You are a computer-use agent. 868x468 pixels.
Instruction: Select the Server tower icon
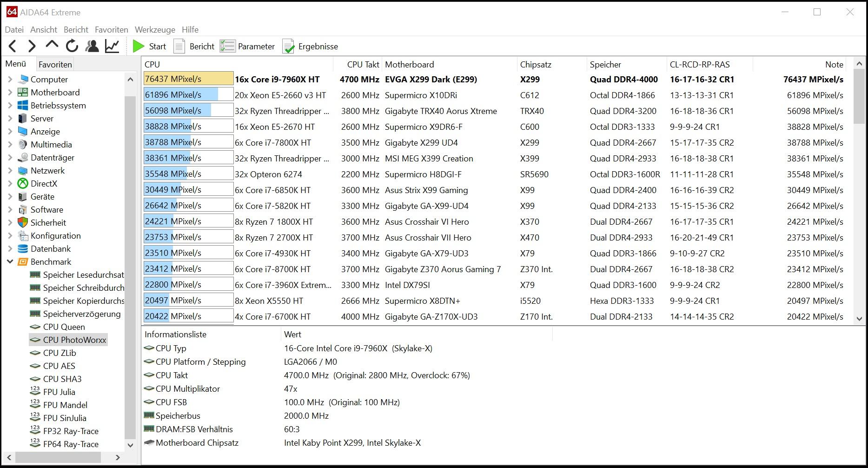[23, 119]
